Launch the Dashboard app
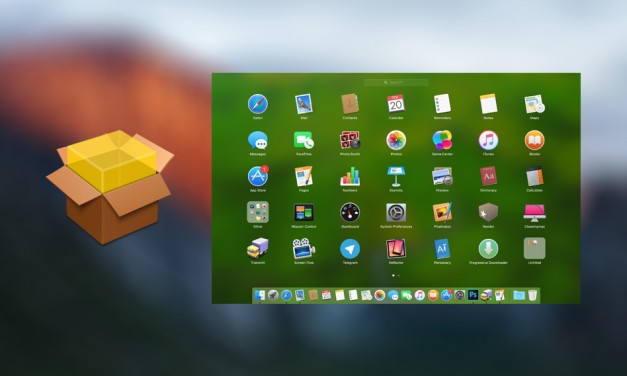 [x=350, y=212]
